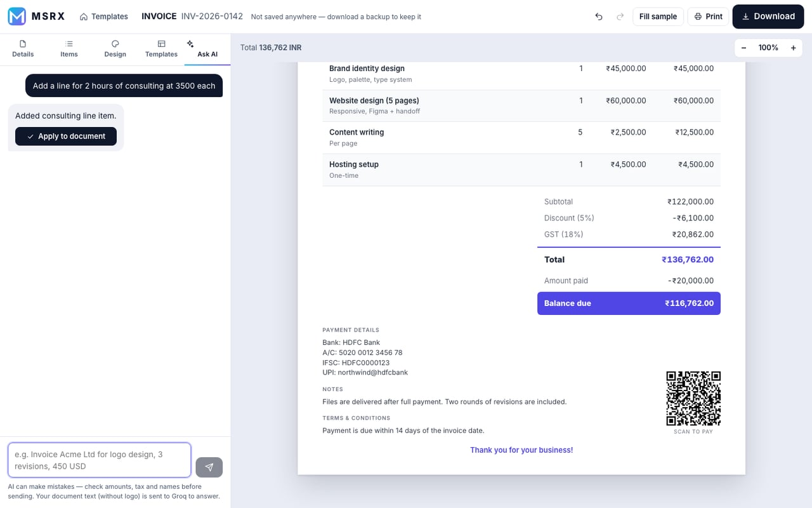
Task: Print the invoice
Action: click(x=709, y=17)
